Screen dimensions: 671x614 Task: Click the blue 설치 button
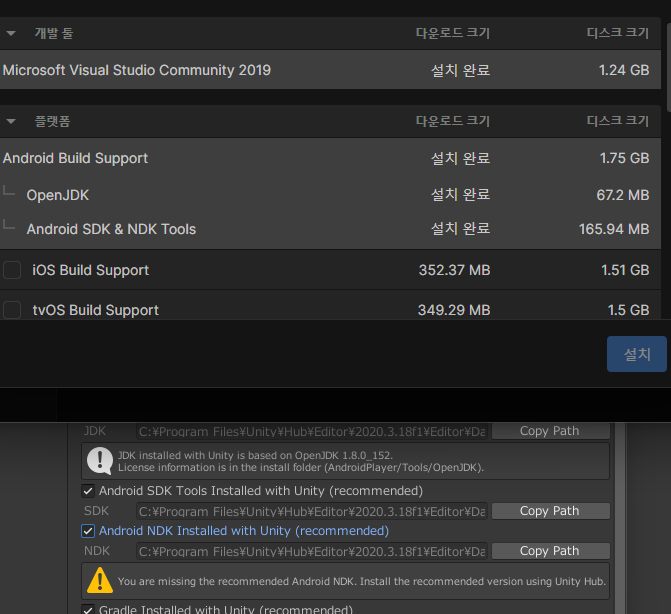pyautogui.click(x=637, y=354)
